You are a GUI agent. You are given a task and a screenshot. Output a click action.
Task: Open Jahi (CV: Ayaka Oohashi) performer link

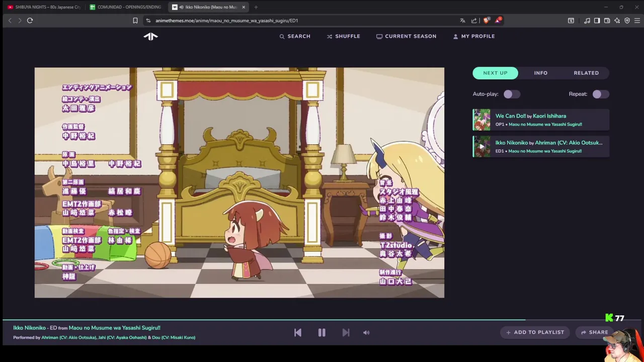122,337
